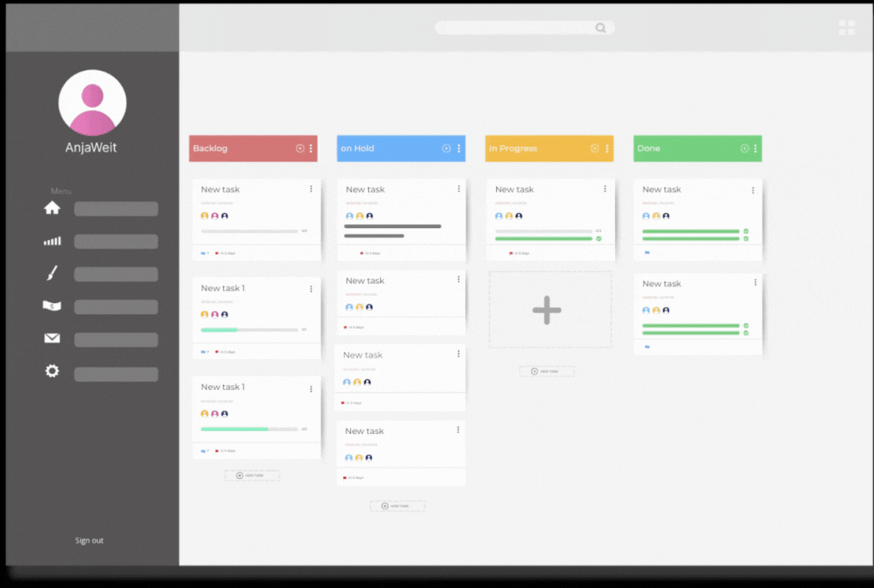874x588 pixels.
Task: Open the bar chart statistics icon
Action: 52,241
